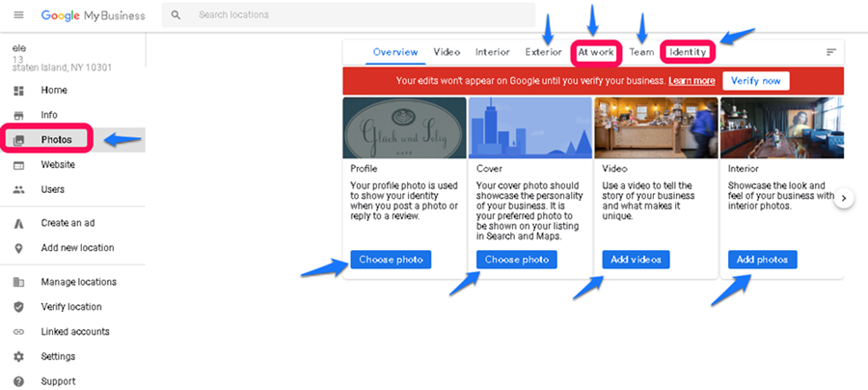Click the Add videos button
This screenshot has width=868, height=390.
point(637,260)
